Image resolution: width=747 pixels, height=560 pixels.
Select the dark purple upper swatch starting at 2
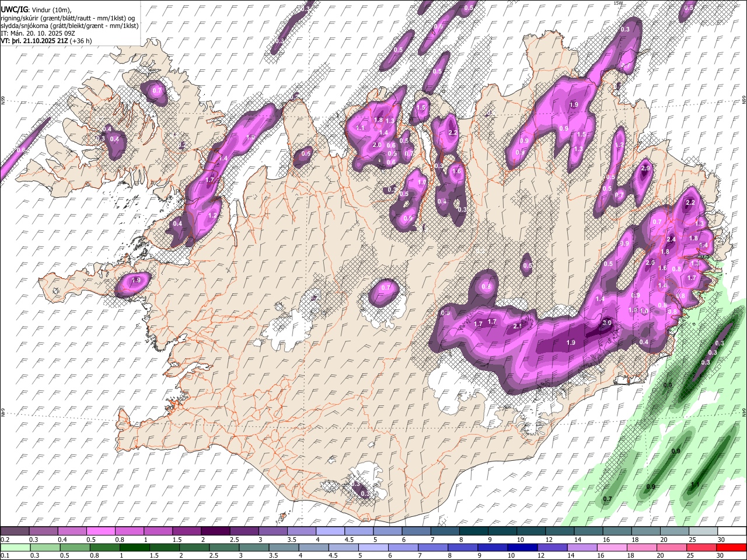(215, 531)
